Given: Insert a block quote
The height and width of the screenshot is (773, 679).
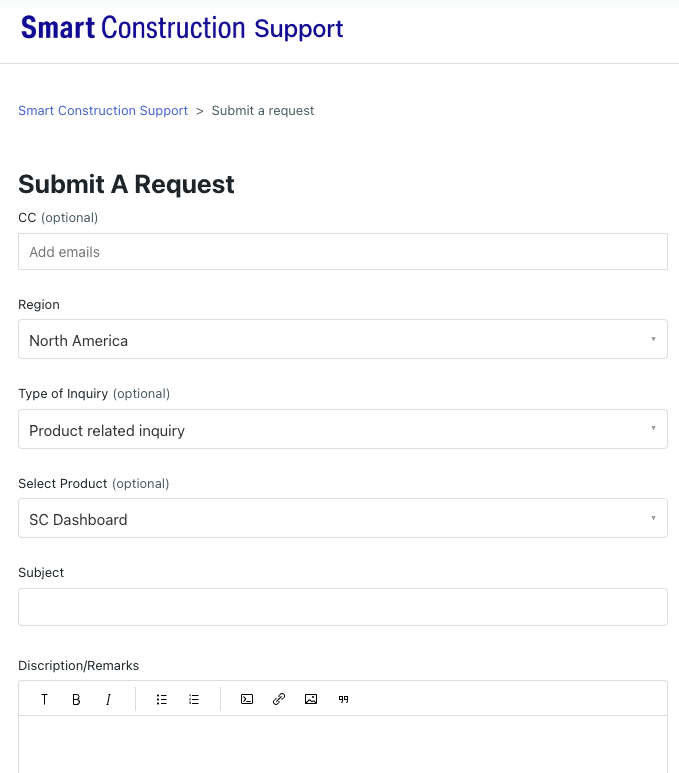Looking at the screenshot, I should coord(344,699).
